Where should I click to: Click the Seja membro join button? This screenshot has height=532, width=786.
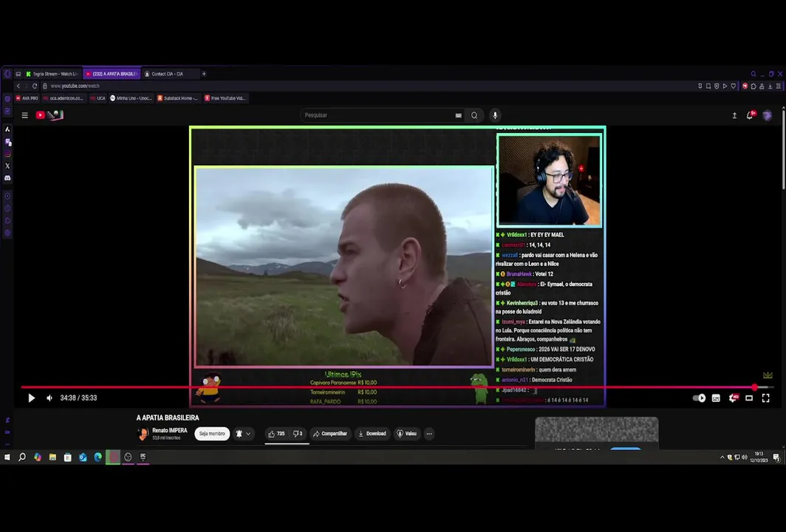(212, 434)
